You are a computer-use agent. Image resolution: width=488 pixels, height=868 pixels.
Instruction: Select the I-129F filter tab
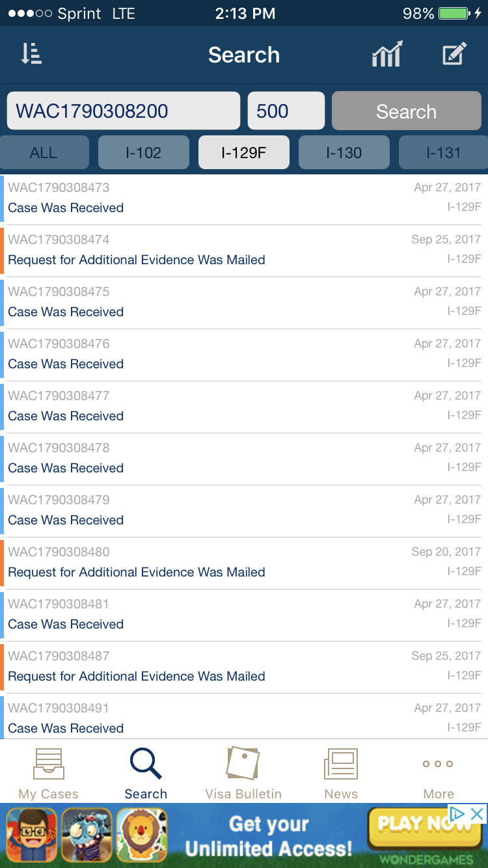(x=244, y=153)
